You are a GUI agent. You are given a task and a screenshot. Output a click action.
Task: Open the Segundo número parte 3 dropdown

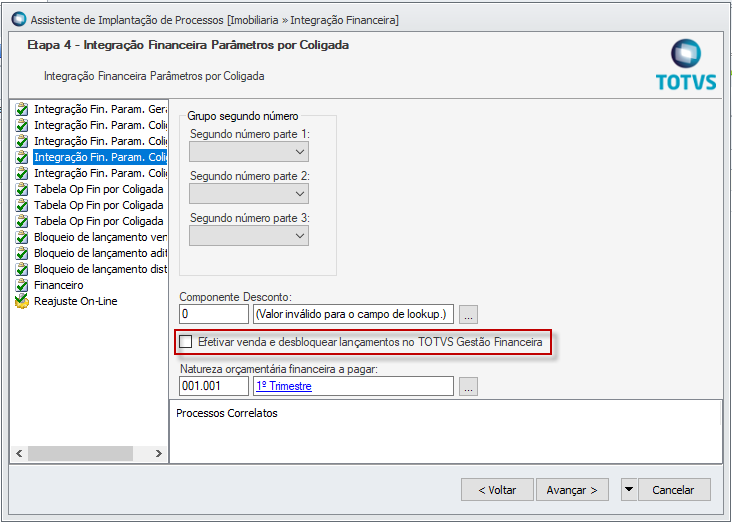pos(249,236)
